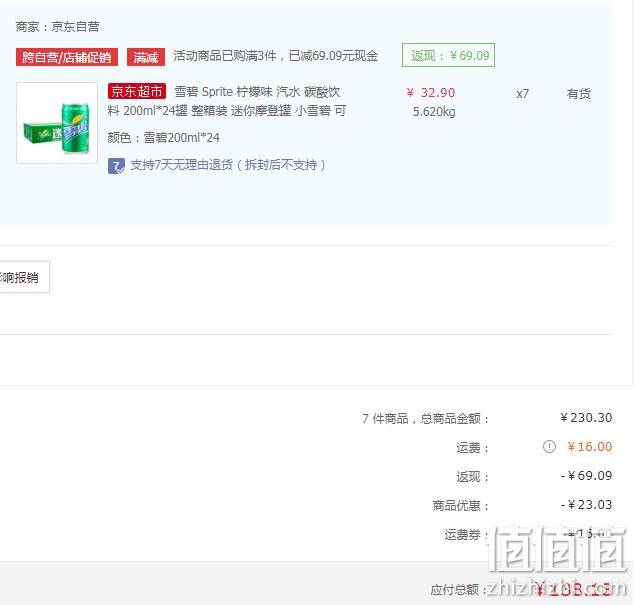Click the 响报销 button at left
The width and height of the screenshot is (636, 605).
click(x=24, y=277)
